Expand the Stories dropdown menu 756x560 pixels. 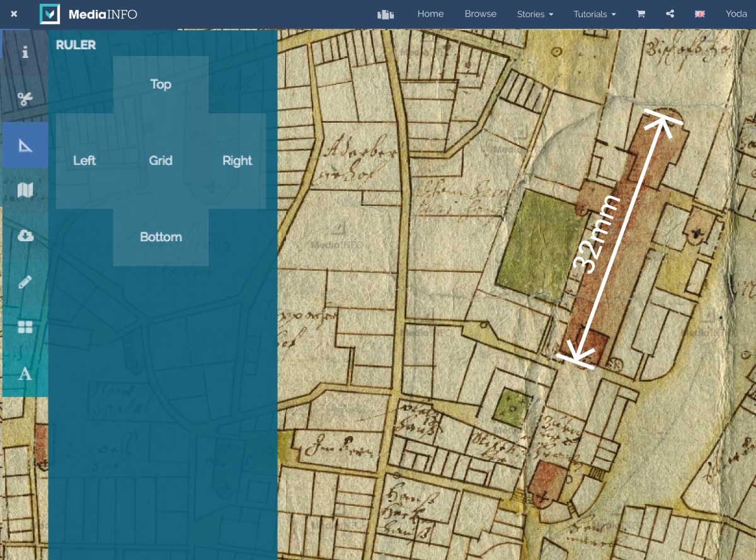(x=535, y=14)
